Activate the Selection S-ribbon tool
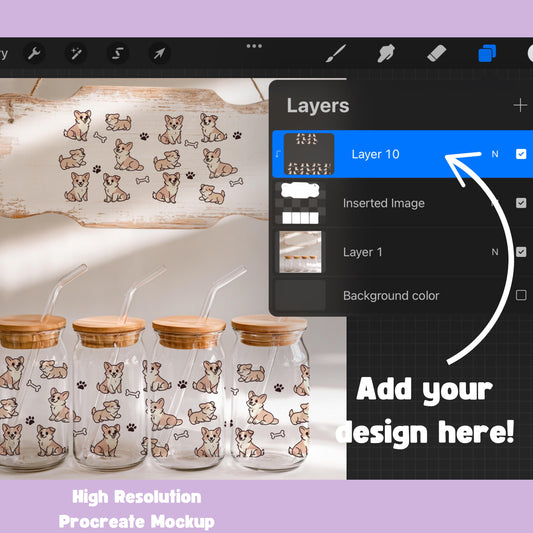The image size is (533, 533). [118, 53]
